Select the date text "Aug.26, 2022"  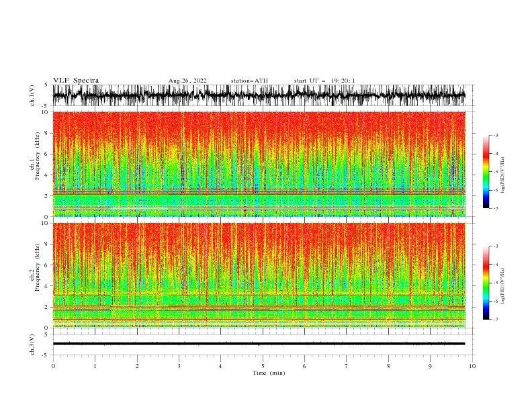tap(187, 81)
